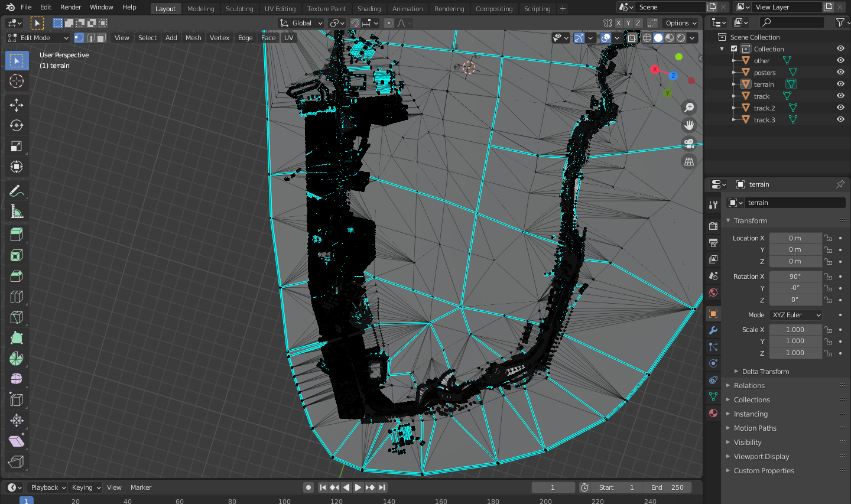Select the 3D Cursor tool
851x504 pixels.
17,81
